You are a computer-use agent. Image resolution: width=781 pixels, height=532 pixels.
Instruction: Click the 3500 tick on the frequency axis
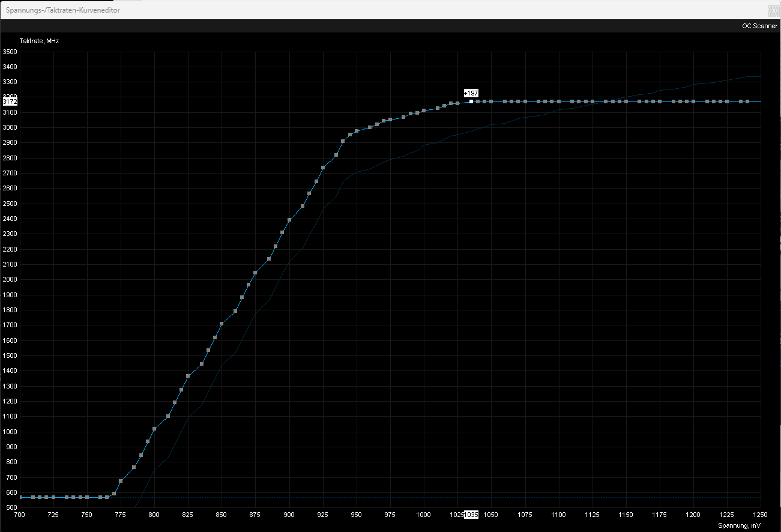[x=10, y=52]
